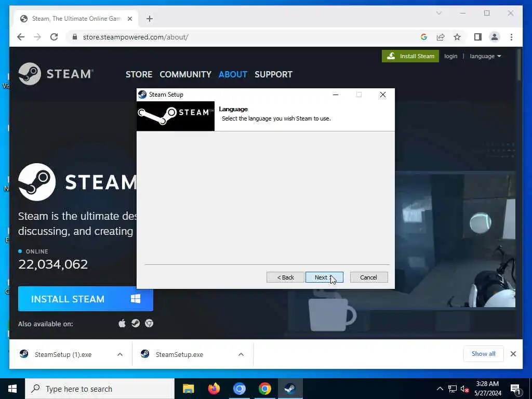Open clock showing 3:28 AM

coord(487,389)
